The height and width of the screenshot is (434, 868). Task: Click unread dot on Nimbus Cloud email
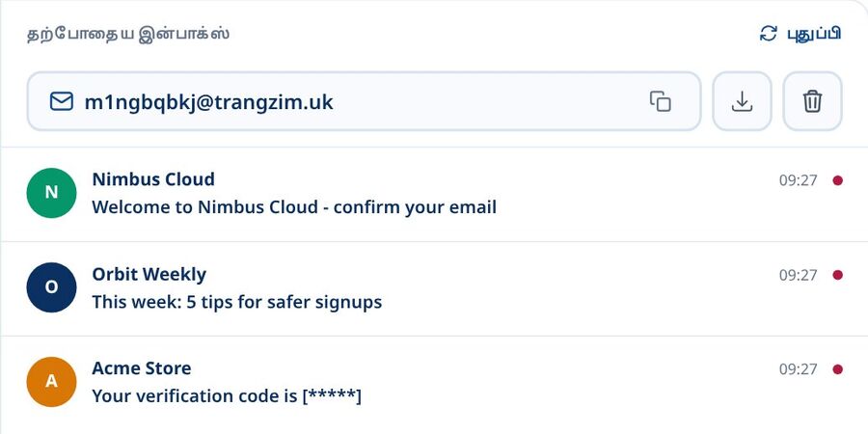point(837,180)
